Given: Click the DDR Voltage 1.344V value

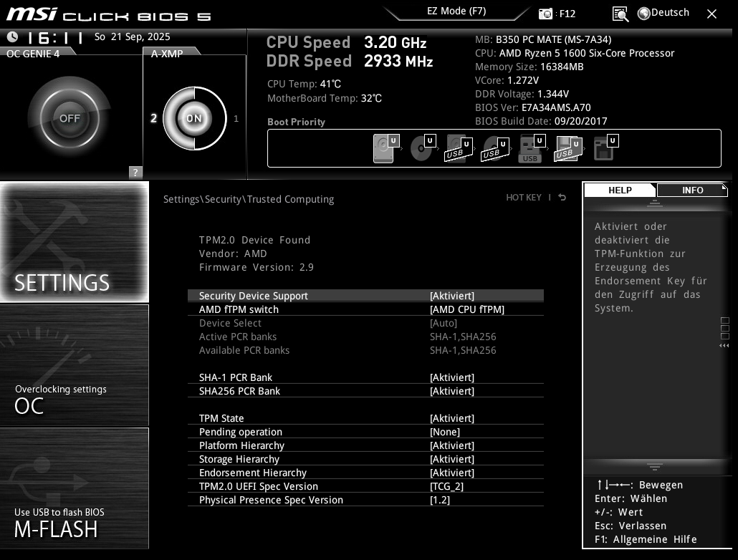Looking at the screenshot, I should [x=553, y=94].
